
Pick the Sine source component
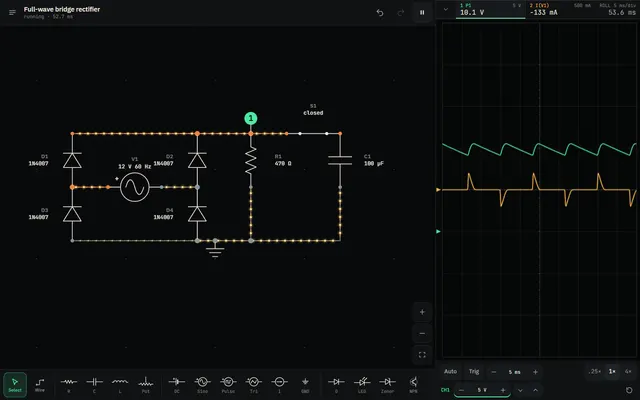[202, 384]
